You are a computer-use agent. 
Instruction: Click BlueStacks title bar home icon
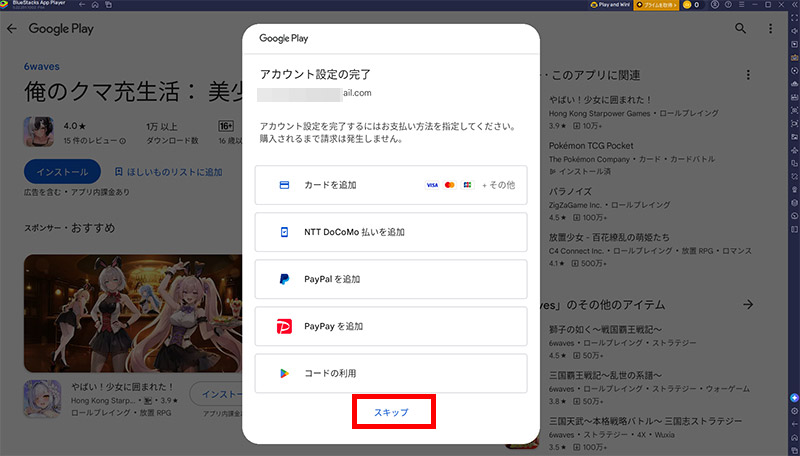coord(95,5)
